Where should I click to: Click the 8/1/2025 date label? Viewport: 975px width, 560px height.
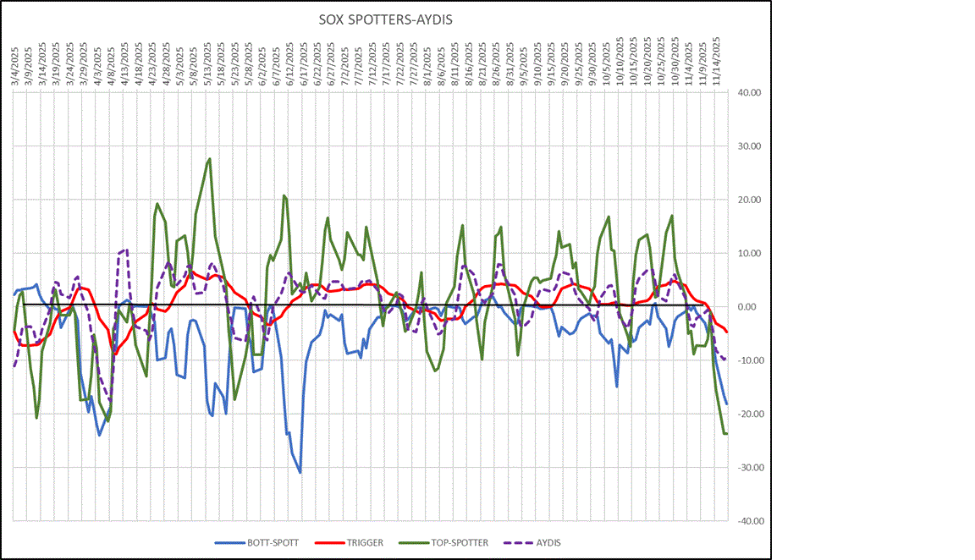tap(427, 66)
